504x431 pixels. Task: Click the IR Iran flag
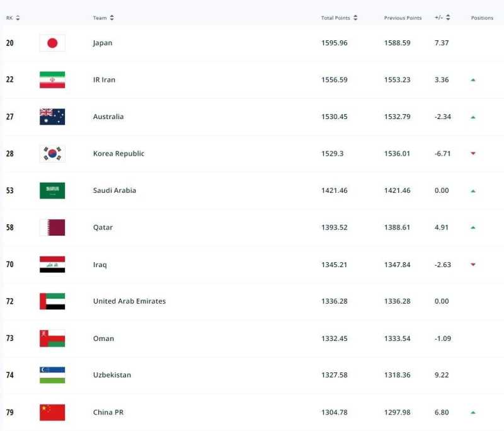coord(52,80)
